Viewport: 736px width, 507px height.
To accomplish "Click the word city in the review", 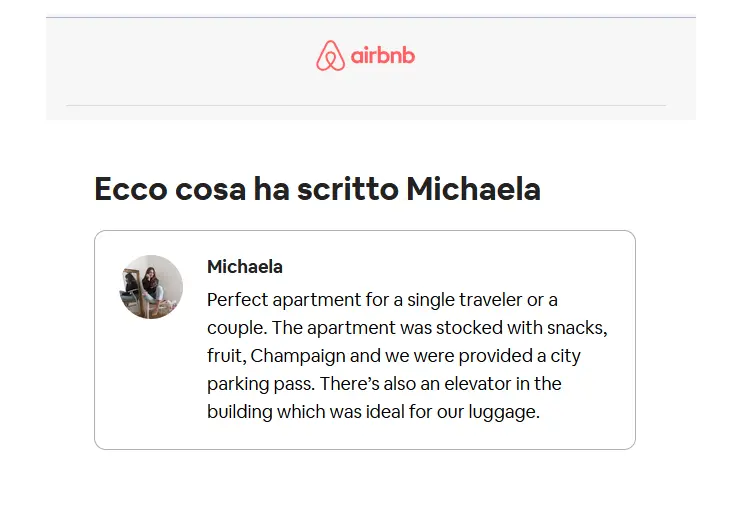I will coord(566,356).
